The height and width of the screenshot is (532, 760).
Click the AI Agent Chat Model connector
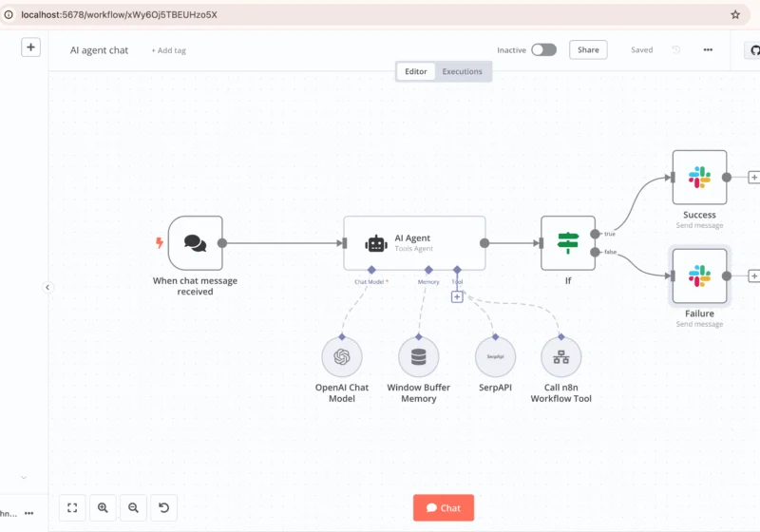click(x=371, y=270)
